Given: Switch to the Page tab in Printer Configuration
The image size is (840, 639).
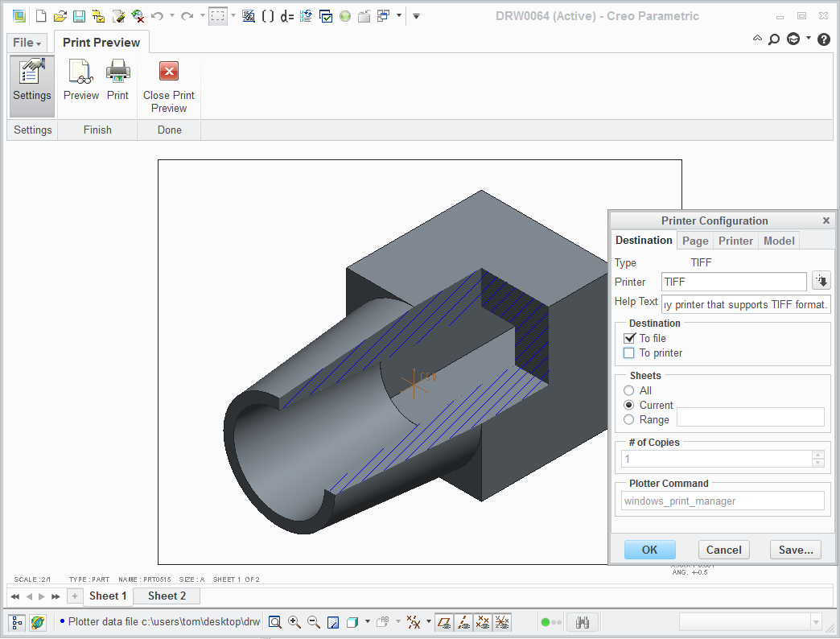Looking at the screenshot, I should click(695, 241).
